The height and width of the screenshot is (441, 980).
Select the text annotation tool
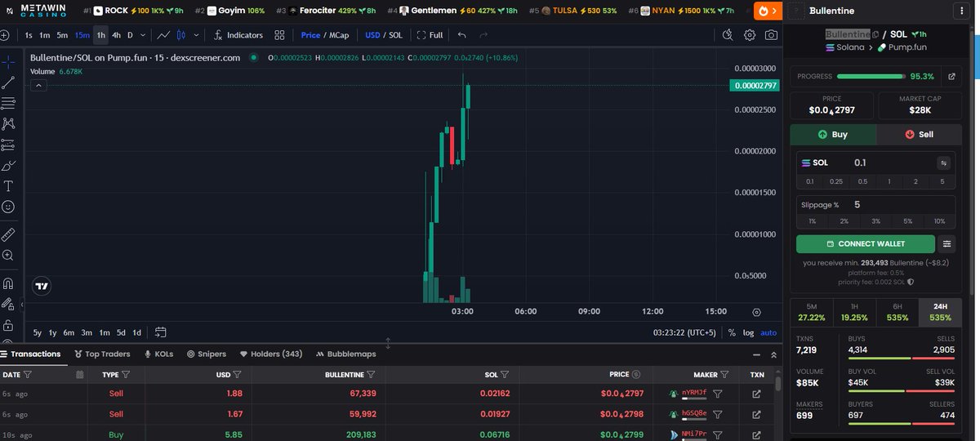[x=8, y=186]
